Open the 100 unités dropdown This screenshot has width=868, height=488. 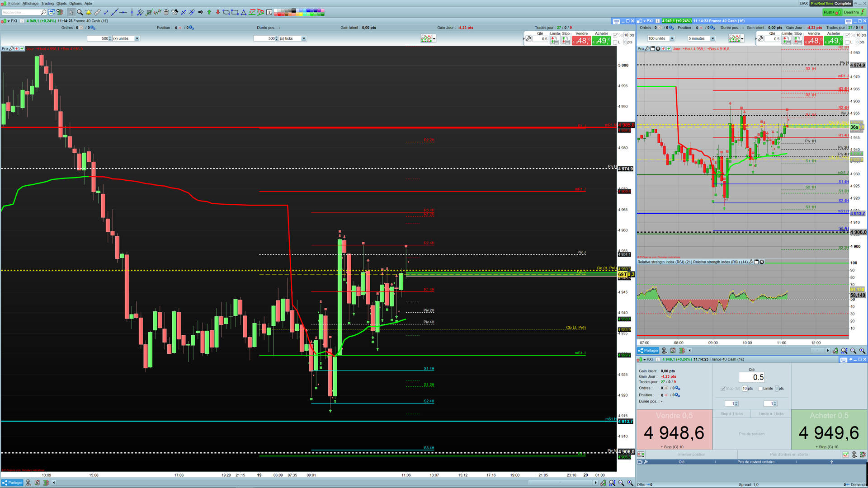coord(672,38)
